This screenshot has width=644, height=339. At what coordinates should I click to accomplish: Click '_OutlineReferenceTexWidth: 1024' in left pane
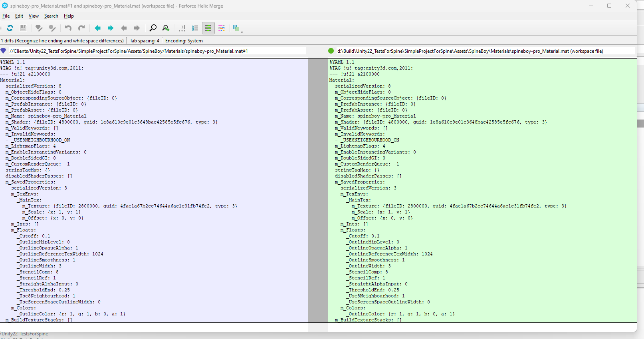click(60, 254)
